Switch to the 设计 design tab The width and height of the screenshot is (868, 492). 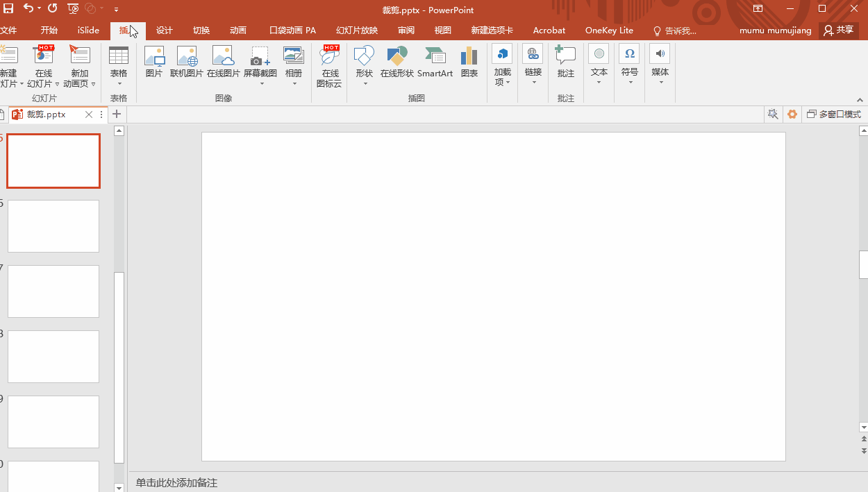pyautogui.click(x=165, y=31)
